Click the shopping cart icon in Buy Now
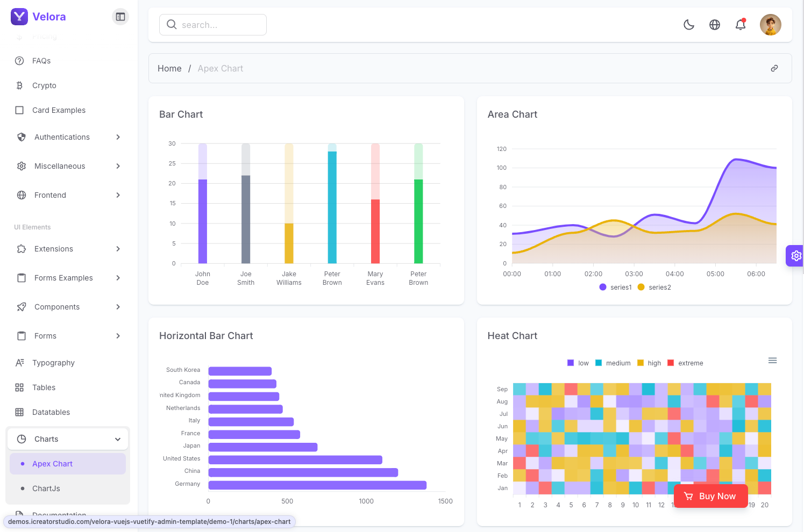This screenshot has width=804, height=532. click(x=688, y=496)
